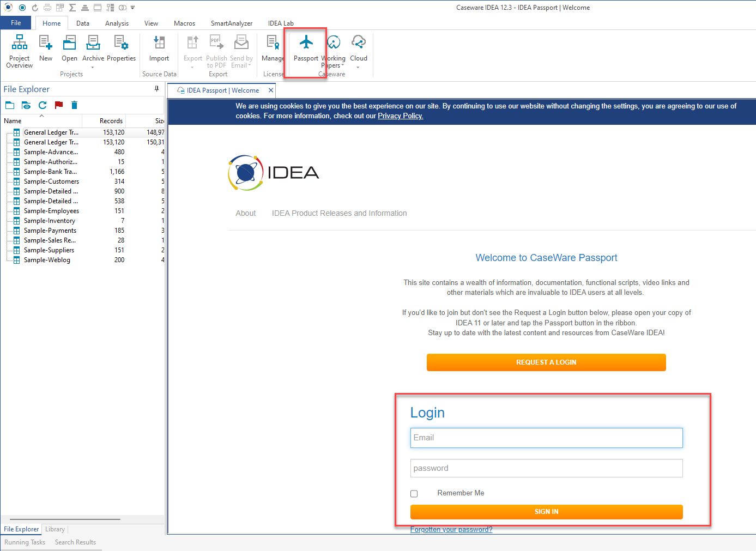Viewport: 756px width, 551px height.
Task: Open the Privacy Policy link
Action: click(401, 116)
